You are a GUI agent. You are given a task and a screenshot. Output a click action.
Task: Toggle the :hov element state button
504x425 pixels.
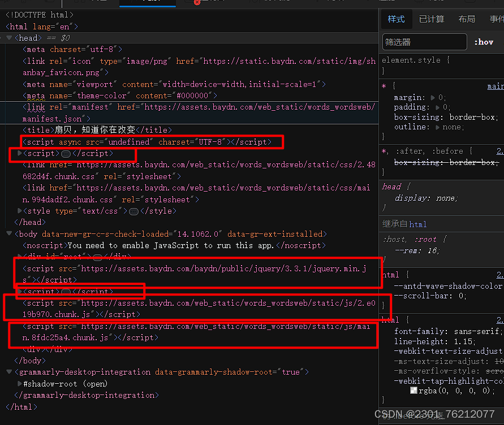pos(484,42)
